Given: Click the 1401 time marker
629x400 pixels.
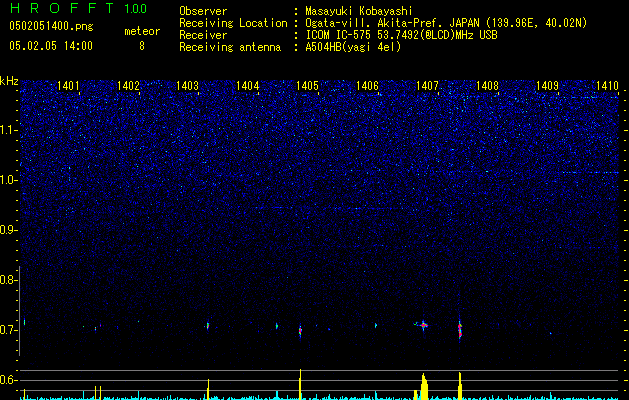Looking at the screenshot, I should 68,85.
